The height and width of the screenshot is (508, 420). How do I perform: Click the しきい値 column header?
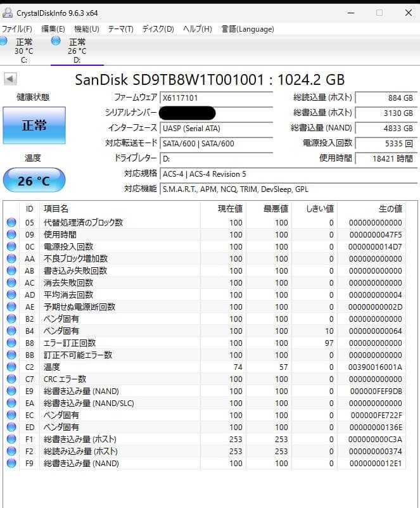(x=315, y=208)
